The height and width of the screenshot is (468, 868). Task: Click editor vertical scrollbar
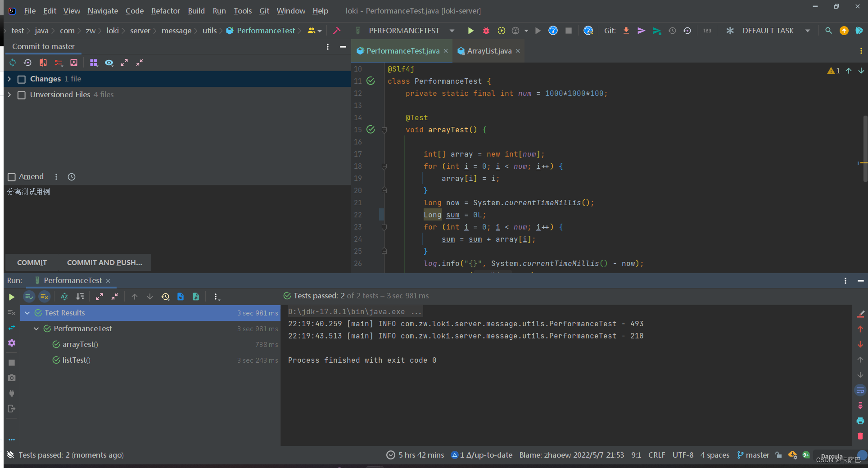[x=865, y=148]
